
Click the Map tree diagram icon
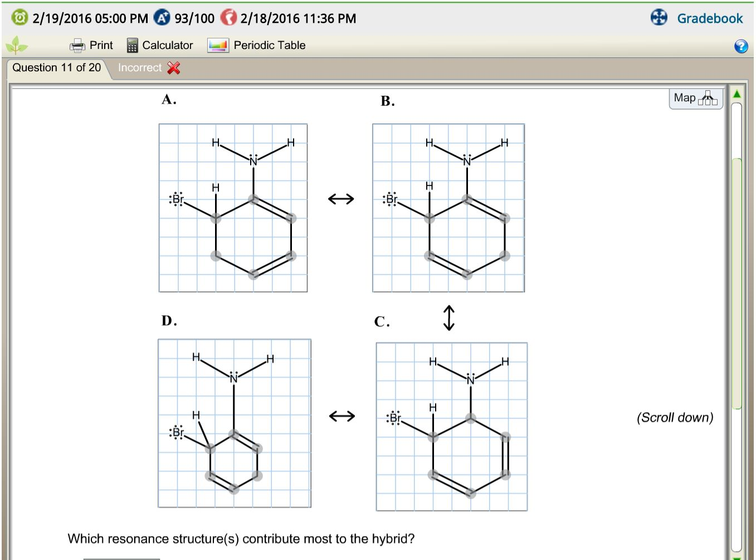(709, 99)
